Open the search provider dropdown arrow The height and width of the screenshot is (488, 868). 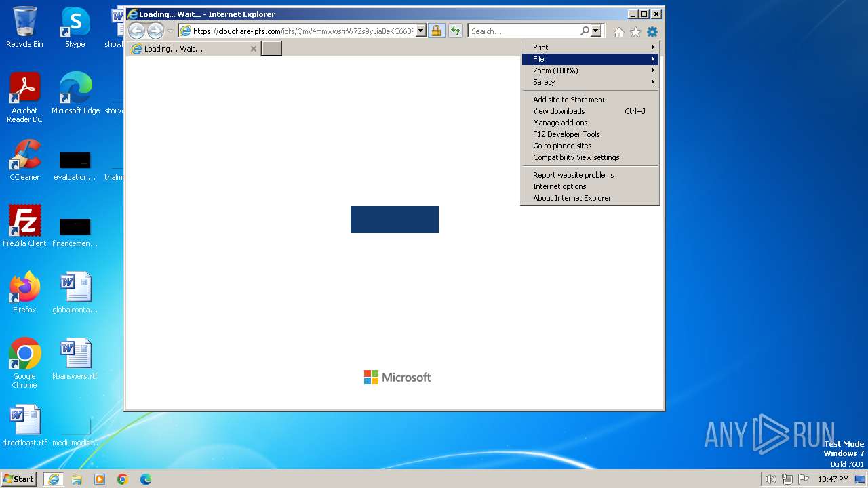(x=596, y=30)
